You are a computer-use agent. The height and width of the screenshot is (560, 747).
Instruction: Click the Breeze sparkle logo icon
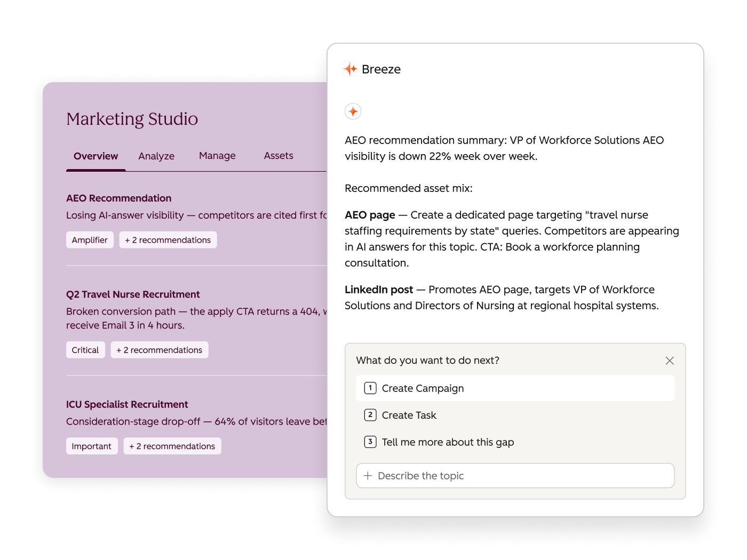350,69
